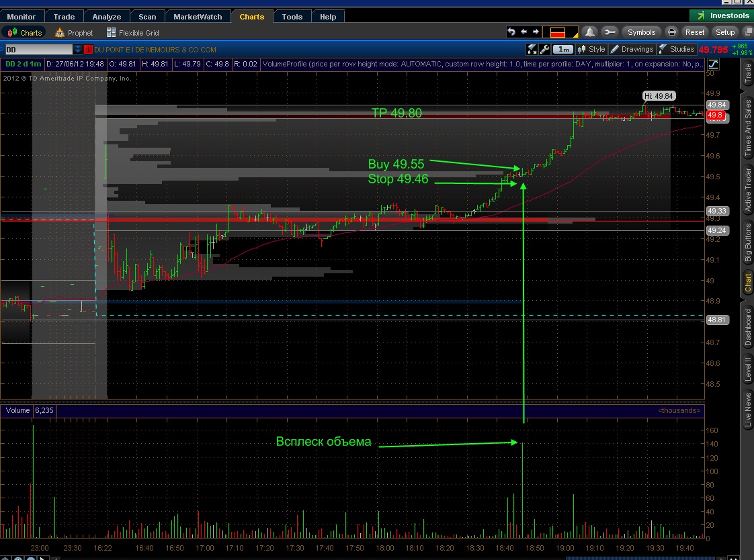Open the Prophet view
Image resolution: width=754 pixels, height=560 pixels.
click(x=74, y=33)
